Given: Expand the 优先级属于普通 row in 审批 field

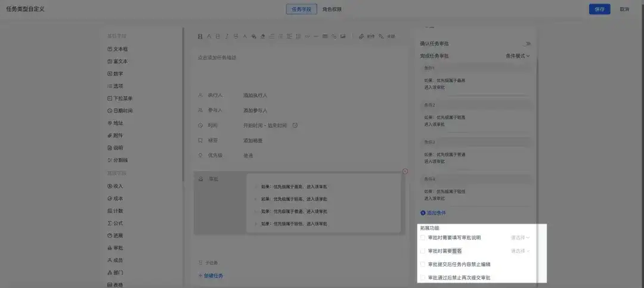Looking at the screenshot, I should pos(256,212).
